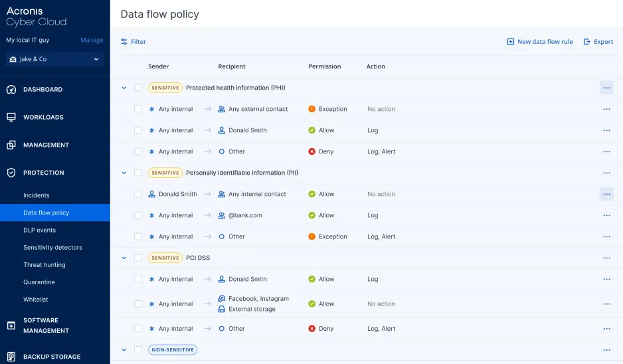Click the Backup Storage icon

click(11, 357)
